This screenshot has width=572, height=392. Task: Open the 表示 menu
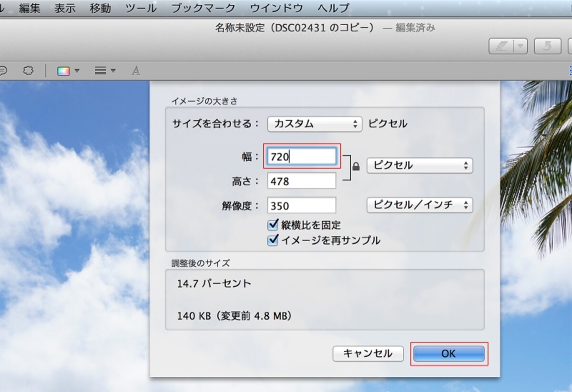[x=65, y=8]
